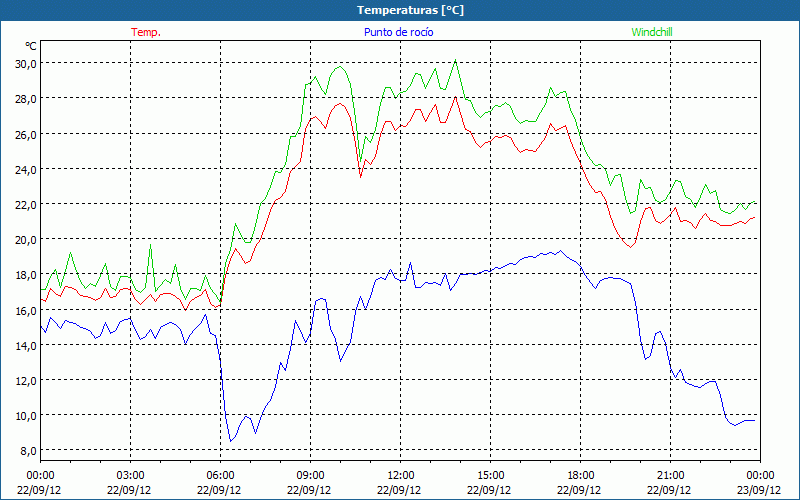Click the '22,0' y-axis value

coord(26,205)
